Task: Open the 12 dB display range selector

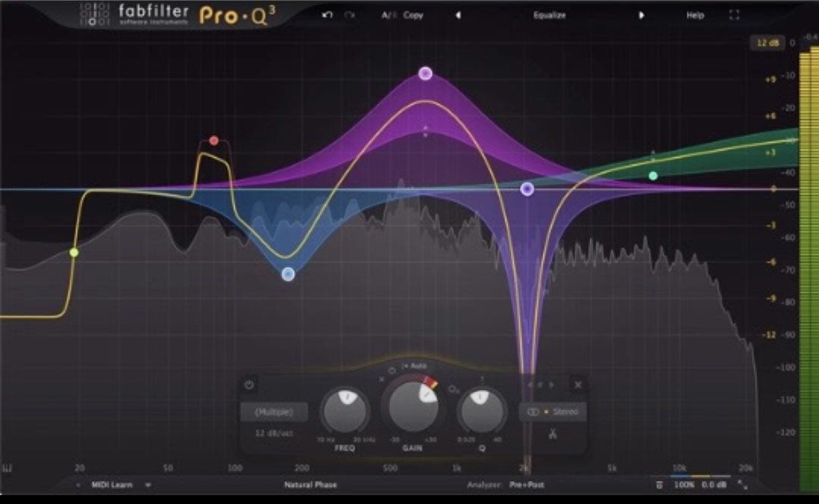Action: coord(767,43)
